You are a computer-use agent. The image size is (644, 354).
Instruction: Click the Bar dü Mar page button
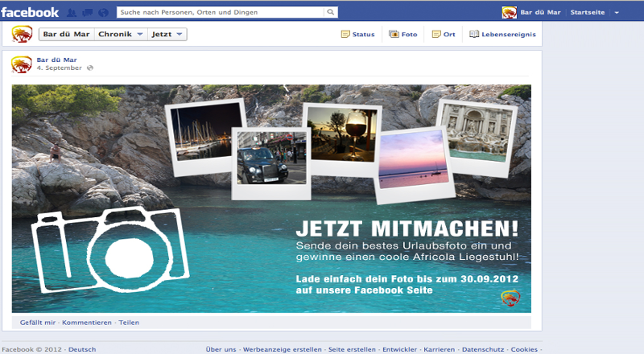pos(67,34)
